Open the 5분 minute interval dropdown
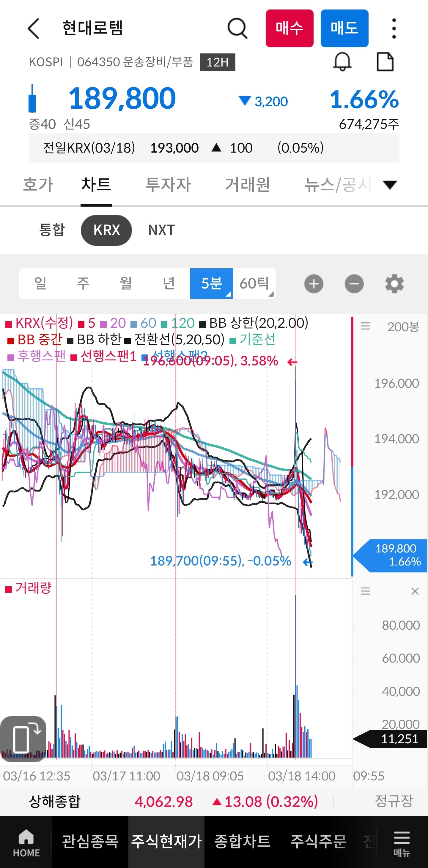This screenshot has height=868, width=428. point(211,283)
